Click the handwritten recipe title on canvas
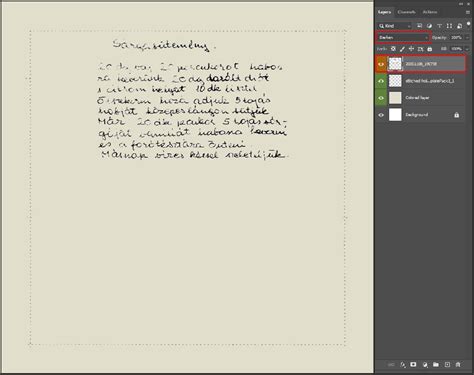 coord(164,45)
